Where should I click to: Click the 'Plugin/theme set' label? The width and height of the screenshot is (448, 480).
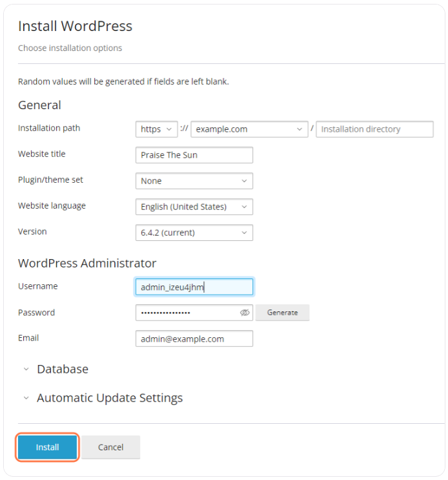[50, 180]
